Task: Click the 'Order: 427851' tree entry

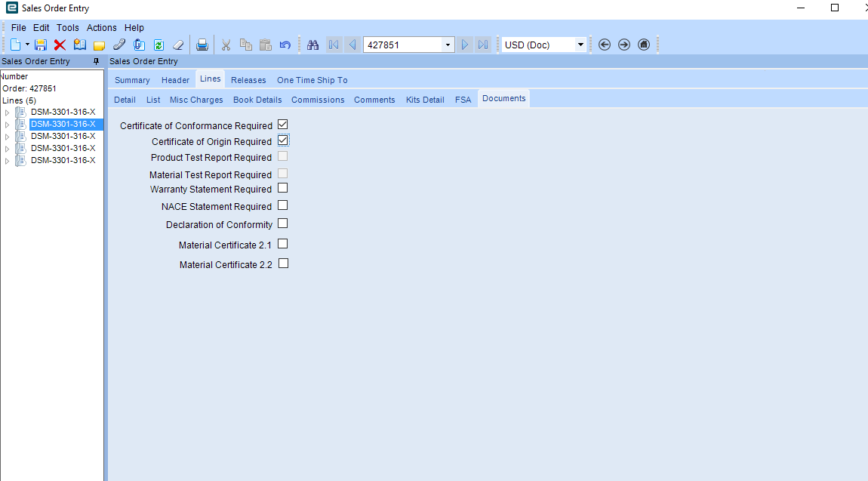Action: pos(29,88)
